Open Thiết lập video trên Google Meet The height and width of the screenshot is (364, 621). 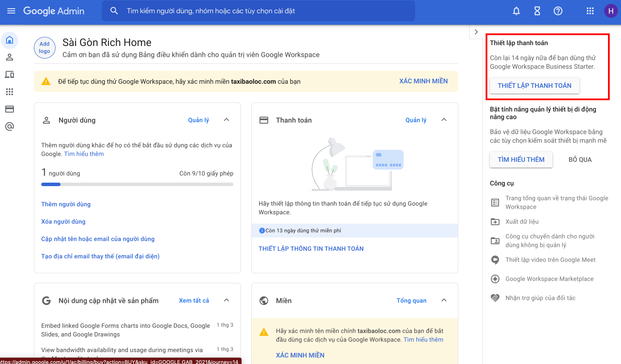551,260
